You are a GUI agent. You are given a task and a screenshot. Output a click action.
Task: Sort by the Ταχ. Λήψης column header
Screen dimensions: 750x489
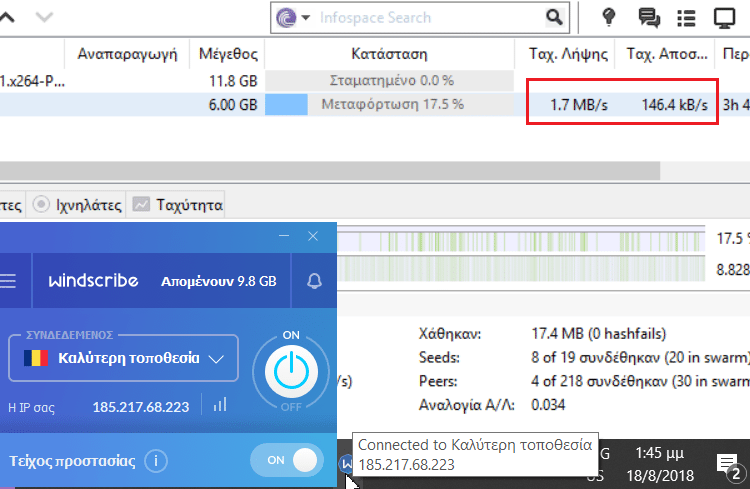[x=568, y=54]
